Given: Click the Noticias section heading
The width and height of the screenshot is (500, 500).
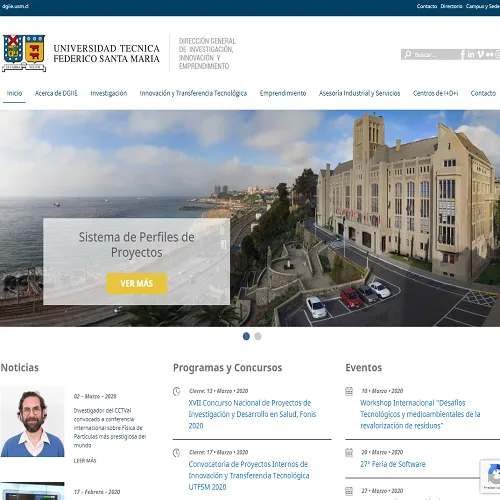Looking at the screenshot, I should click(x=20, y=368).
